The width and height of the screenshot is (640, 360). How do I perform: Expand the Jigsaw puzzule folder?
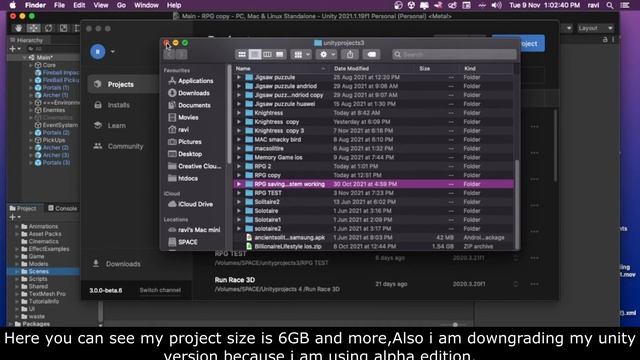pos(239,77)
